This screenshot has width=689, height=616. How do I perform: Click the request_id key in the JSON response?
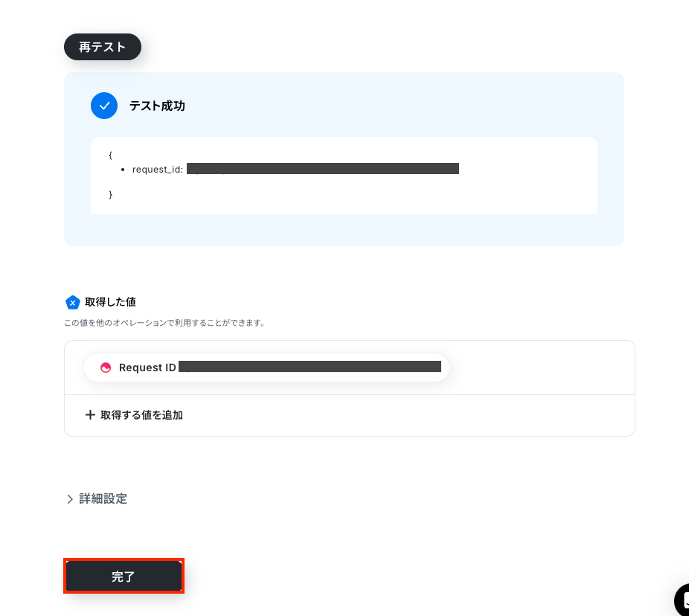pyautogui.click(x=157, y=169)
